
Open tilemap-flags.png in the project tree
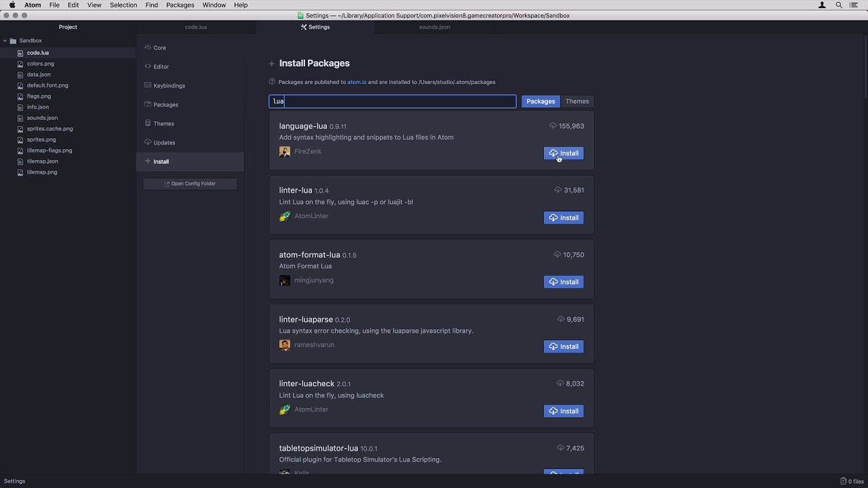coord(50,150)
